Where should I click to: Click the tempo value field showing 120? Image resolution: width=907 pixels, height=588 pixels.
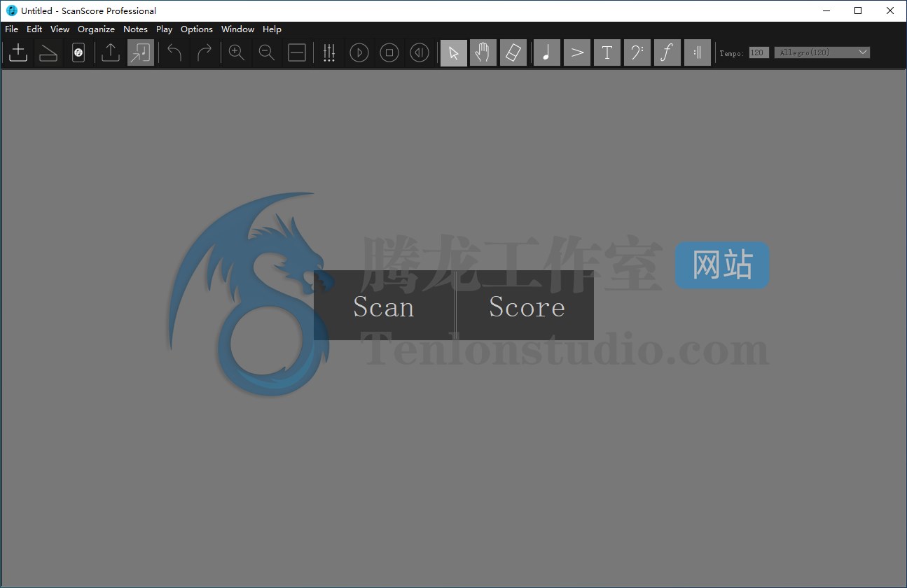tap(759, 52)
